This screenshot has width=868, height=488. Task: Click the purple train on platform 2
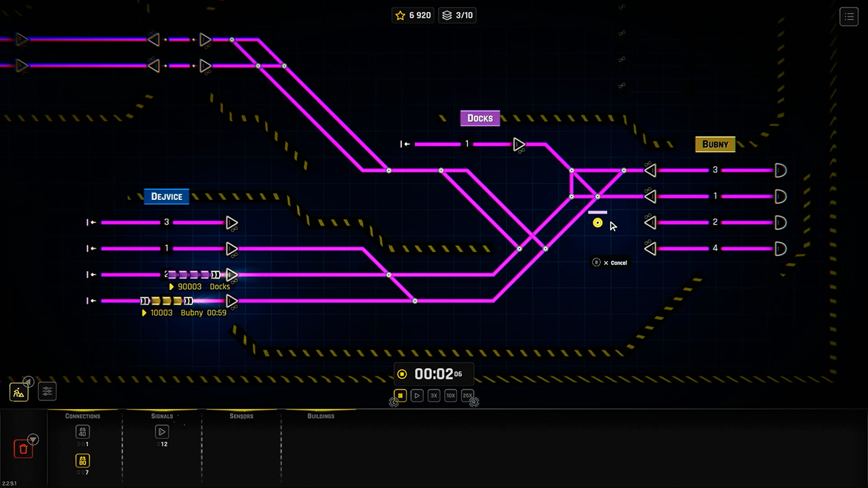pyautogui.click(x=194, y=274)
